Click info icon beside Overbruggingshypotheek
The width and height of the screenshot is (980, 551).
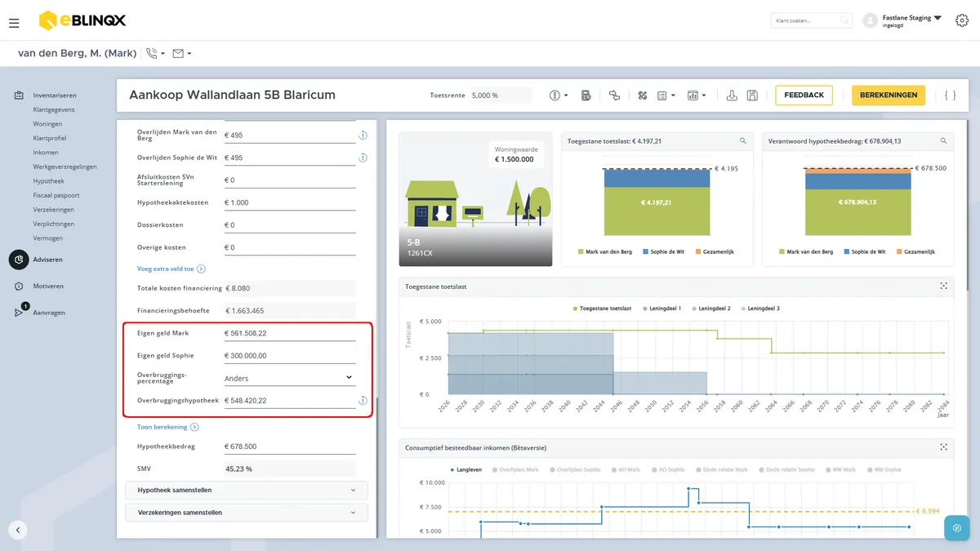point(363,401)
